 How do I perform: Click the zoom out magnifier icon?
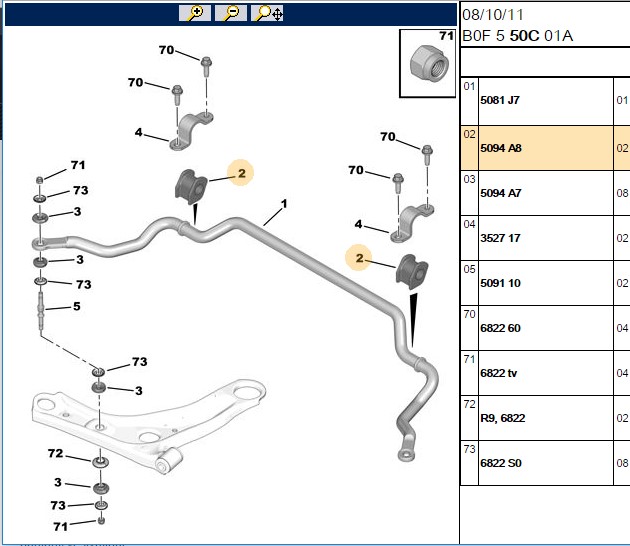(x=231, y=13)
